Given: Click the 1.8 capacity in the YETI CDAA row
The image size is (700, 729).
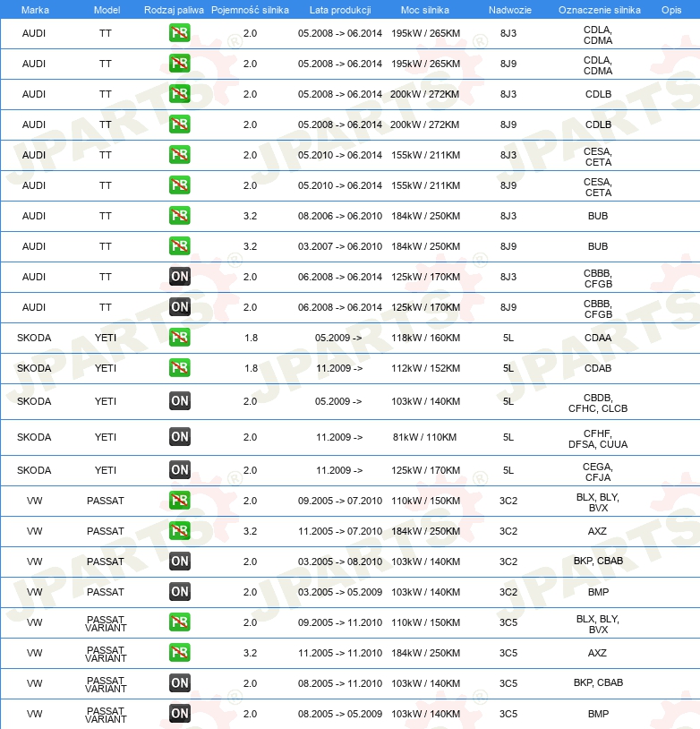Looking at the screenshot, I should coord(251,338).
